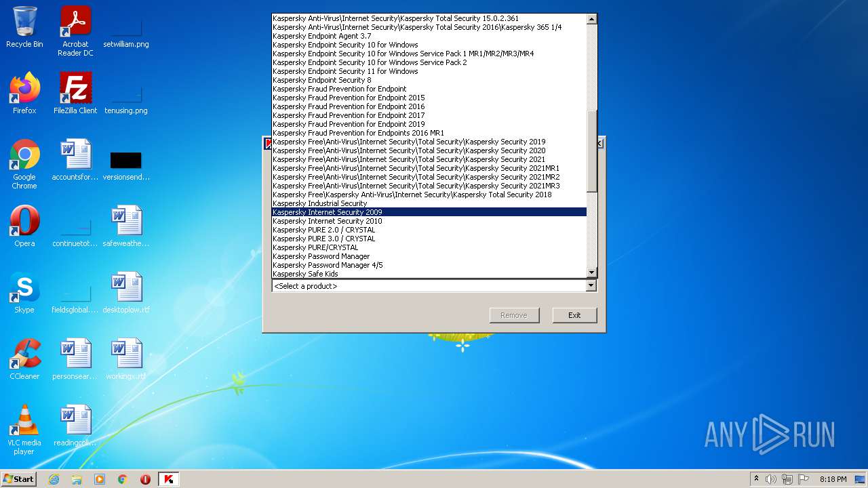Choose Kaspersky Endpoint Security 10 for Windows
The height and width of the screenshot is (488, 868).
(429, 45)
